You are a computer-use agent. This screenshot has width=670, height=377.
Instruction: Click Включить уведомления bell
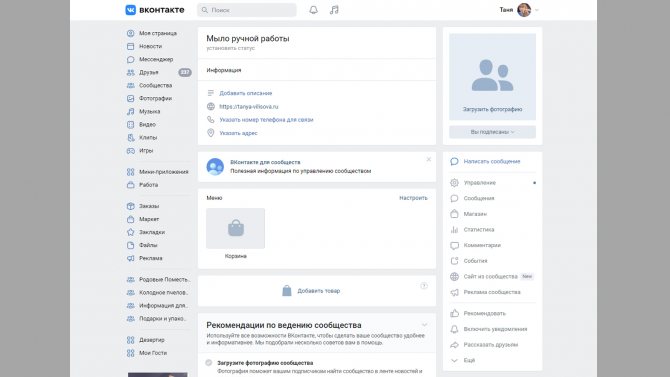pos(454,329)
